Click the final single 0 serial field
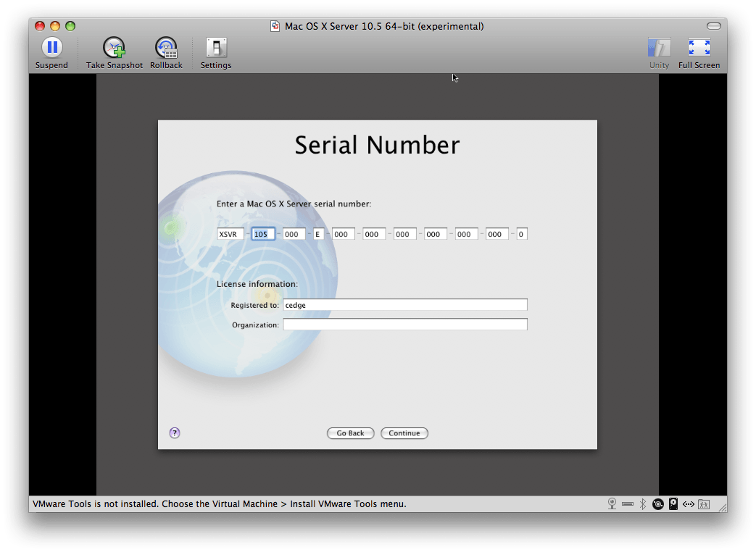The image size is (756, 552). (x=522, y=234)
